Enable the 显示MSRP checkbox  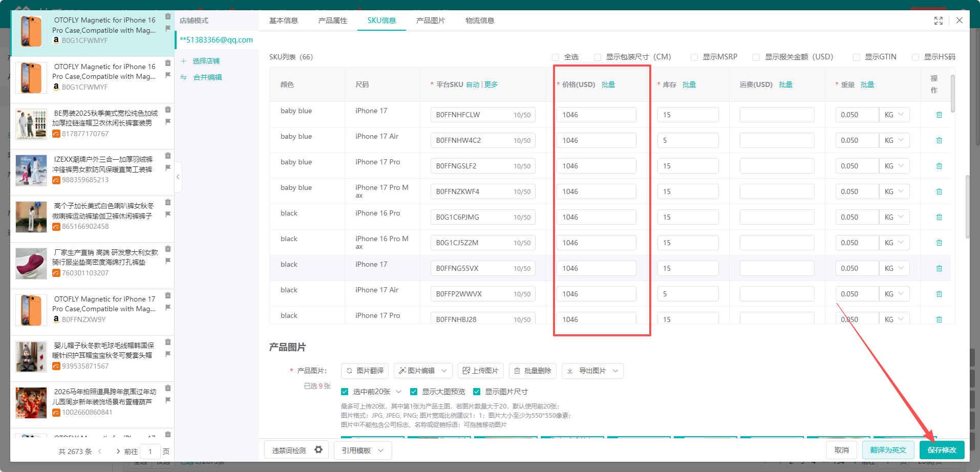pyautogui.click(x=694, y=57)
